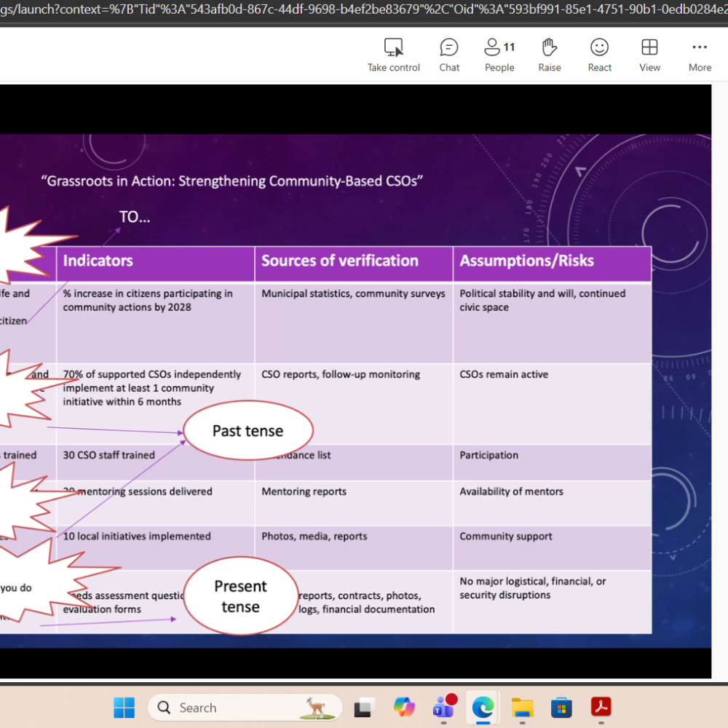
Task: Open the React emoji picker
Action: tap(599, 55)
